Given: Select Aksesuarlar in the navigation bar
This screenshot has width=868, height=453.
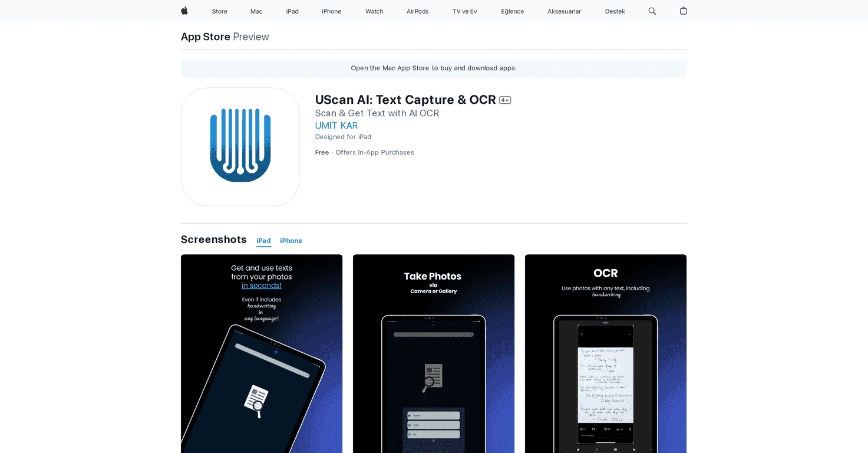Looking at the screenshot, I should 564,11.
